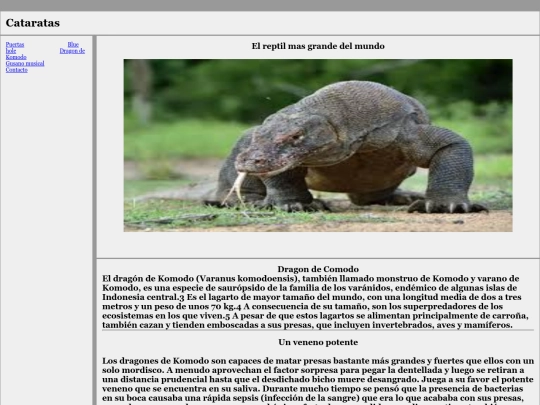Open the Gusano musical link
Screen dimensions: 540x405
(25, 63)
